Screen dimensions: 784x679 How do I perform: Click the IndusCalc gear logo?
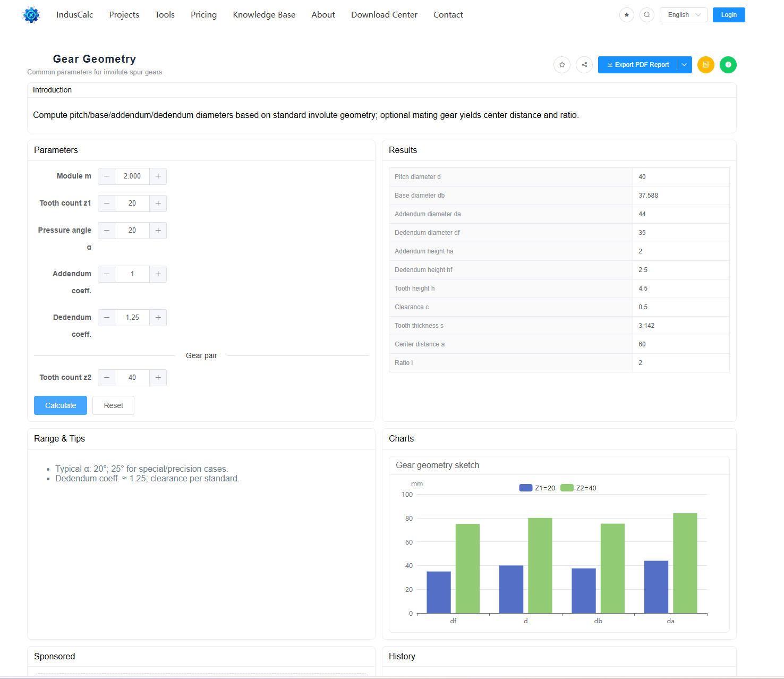point(31,15)
